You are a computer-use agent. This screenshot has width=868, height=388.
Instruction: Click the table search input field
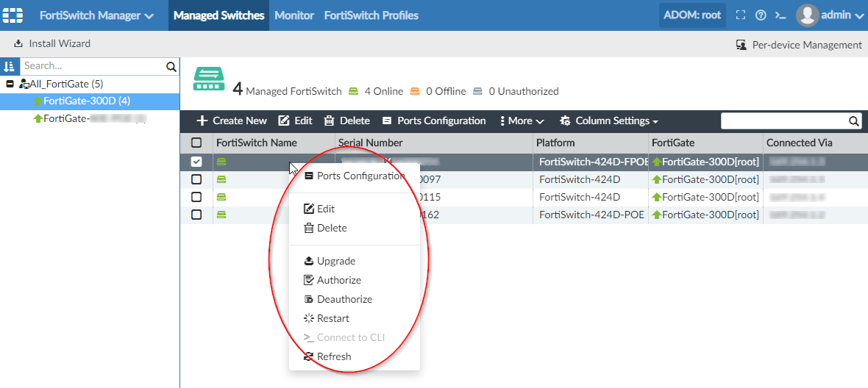pos(783,121)
